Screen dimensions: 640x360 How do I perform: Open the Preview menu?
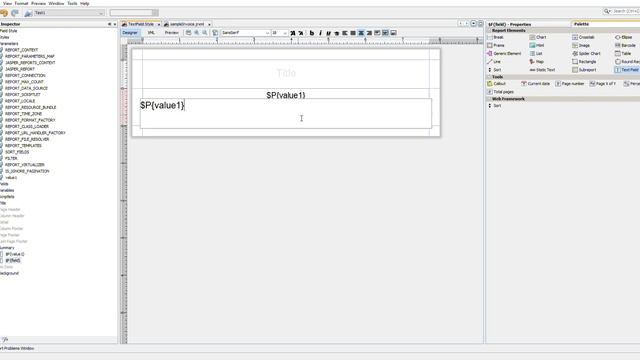pyautogui.click(x=38, y=3)
